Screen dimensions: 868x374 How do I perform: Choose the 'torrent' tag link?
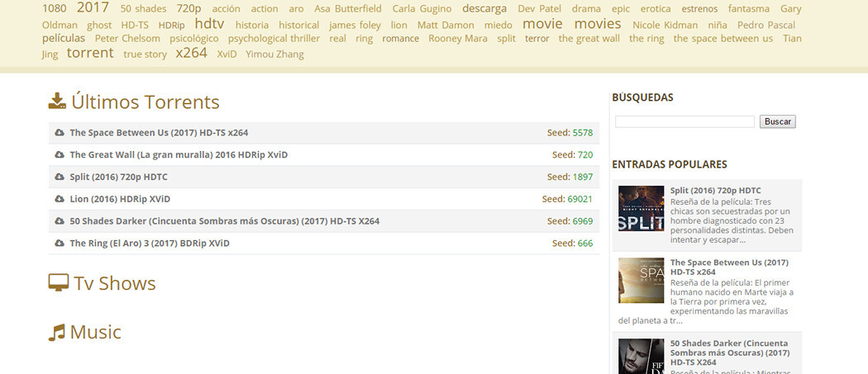[90, 53]
